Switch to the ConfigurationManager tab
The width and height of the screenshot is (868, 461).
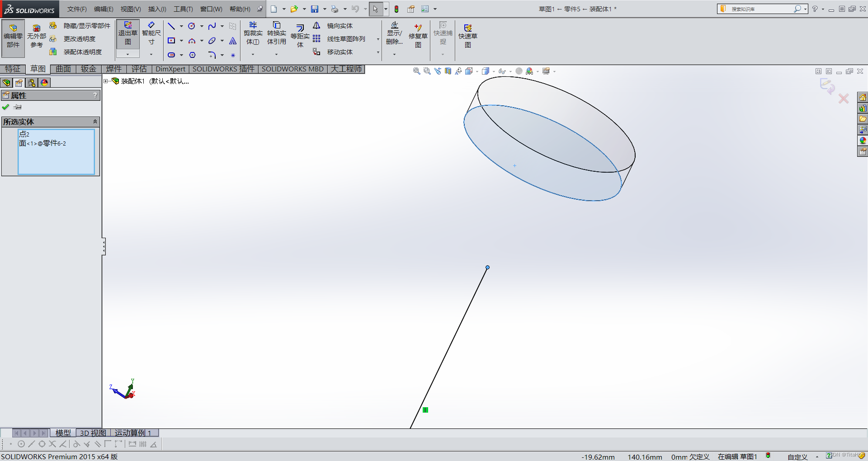point(32,83)
